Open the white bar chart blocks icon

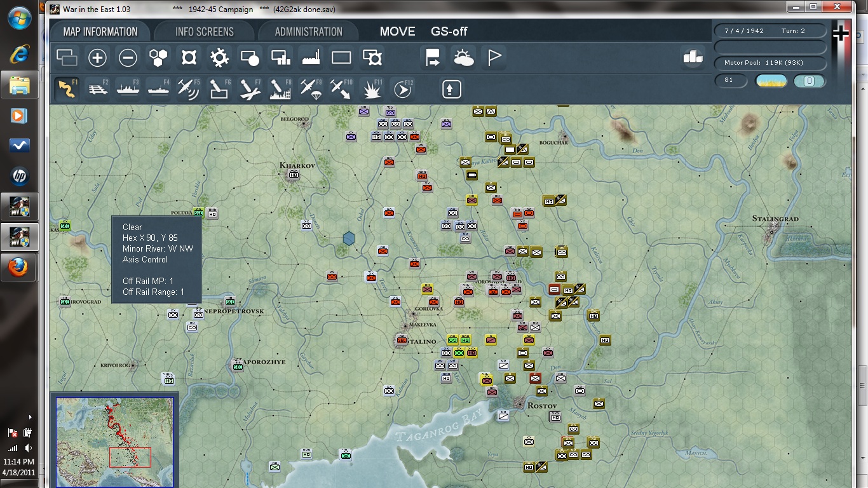click(x=693, y=57)
